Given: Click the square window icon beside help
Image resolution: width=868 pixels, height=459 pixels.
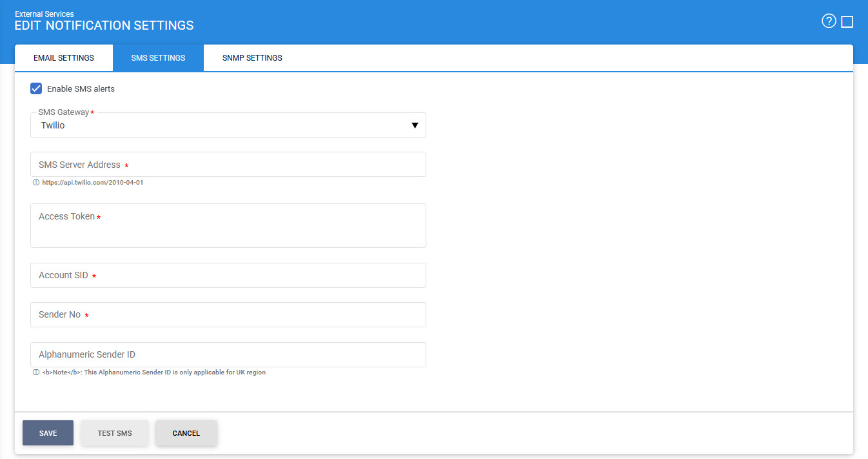Looking at the screenshot, I should (x=847, y=22).
